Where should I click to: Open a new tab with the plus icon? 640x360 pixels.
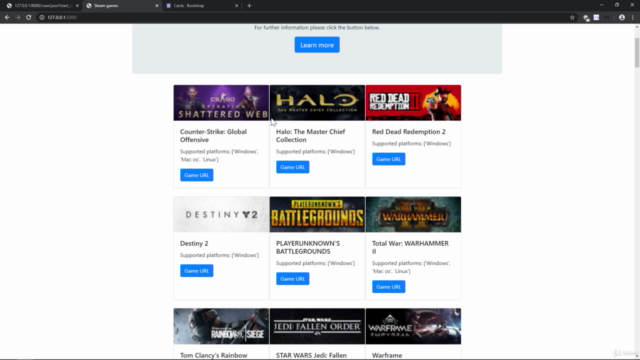coord(249,6)
